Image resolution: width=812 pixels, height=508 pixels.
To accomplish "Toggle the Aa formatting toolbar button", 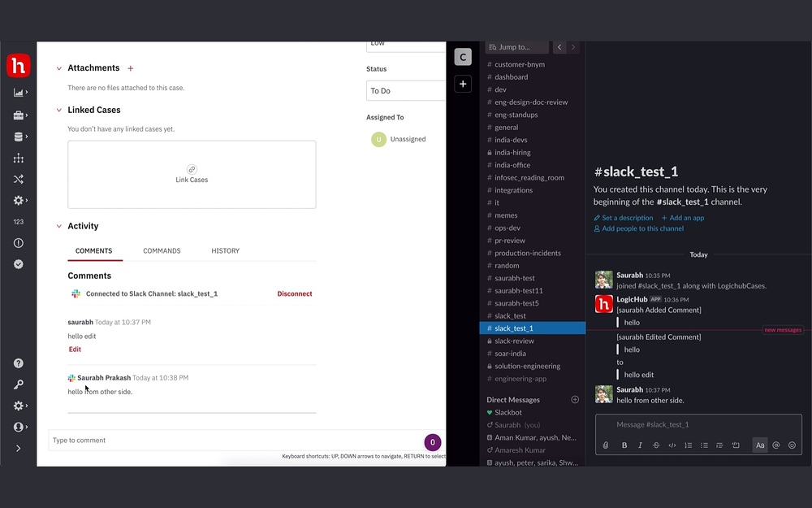I will pyautogui.click(x=760, y=445).
